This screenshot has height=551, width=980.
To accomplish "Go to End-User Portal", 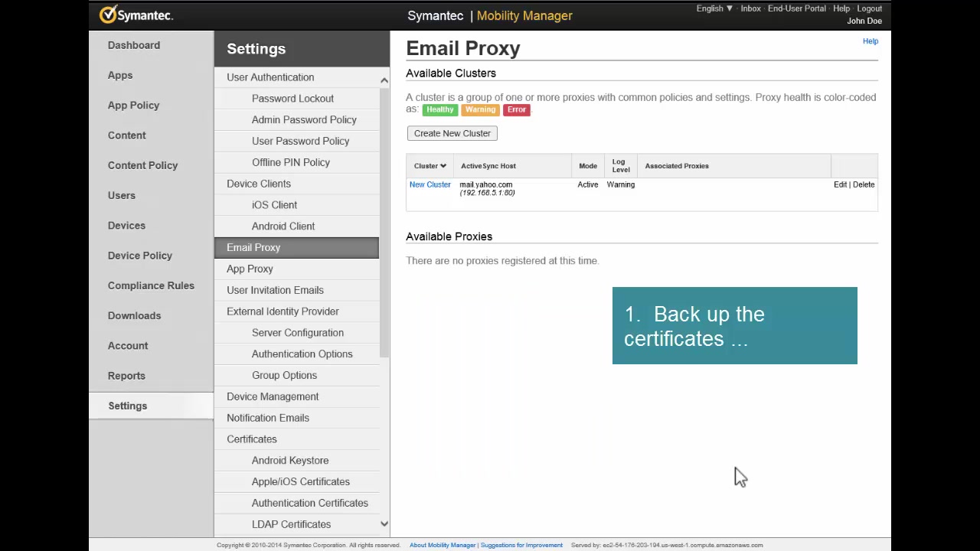I will point(796,8).
